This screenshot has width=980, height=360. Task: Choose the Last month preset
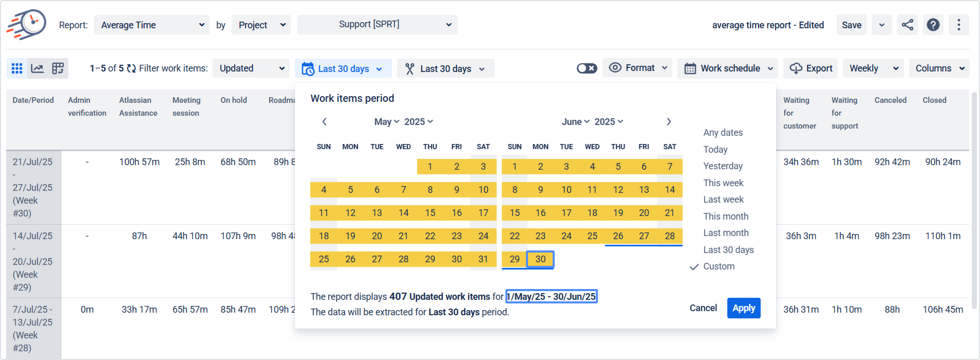[725, 233]
